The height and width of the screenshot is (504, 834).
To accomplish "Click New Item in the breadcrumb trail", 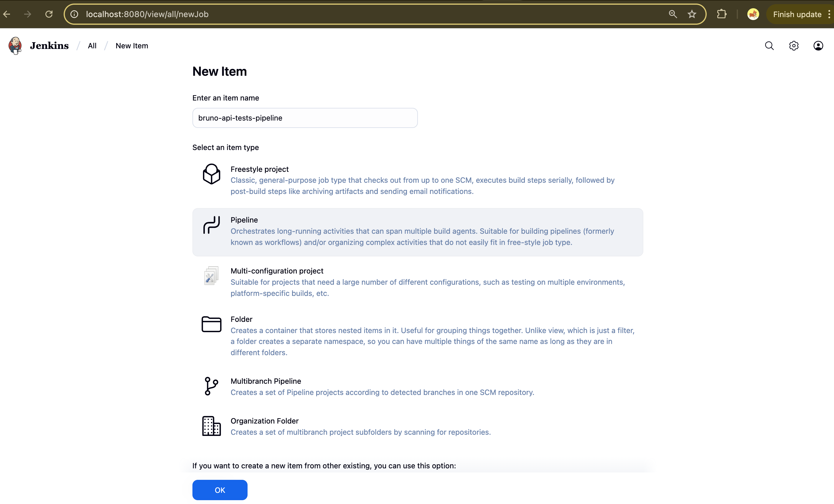I will coord(132,45).
